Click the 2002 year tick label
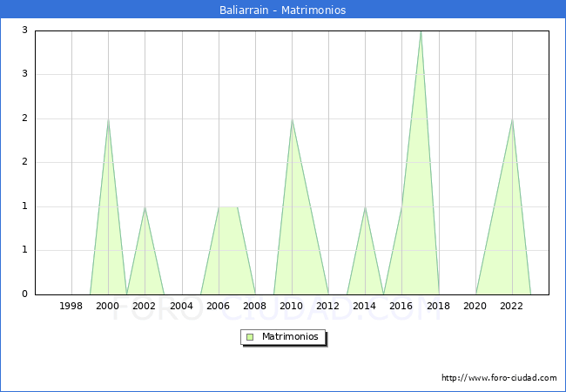The image size is (566, 392). coord(145,306)
